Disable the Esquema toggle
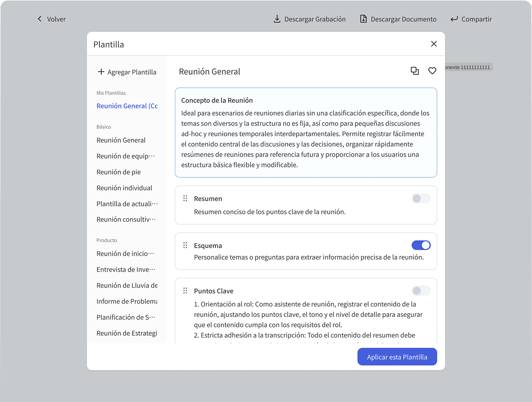This screenshot has width=532, height=402. coord(421,245)
